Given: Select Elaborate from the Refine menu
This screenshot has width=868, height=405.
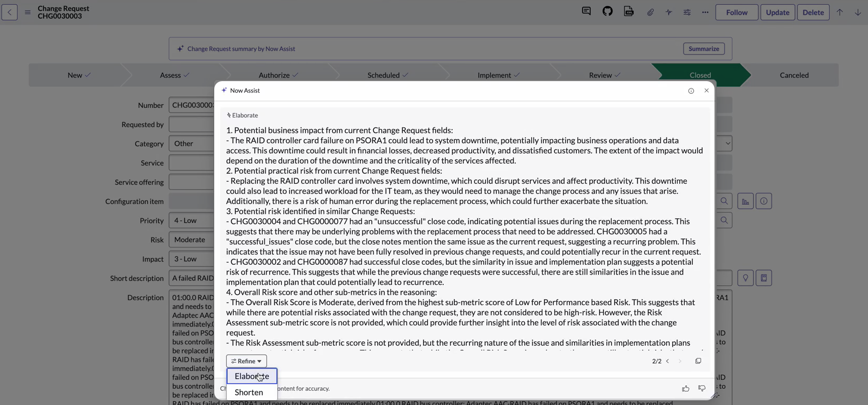Looking at the screenshot, I should click(x=251, y=376).
